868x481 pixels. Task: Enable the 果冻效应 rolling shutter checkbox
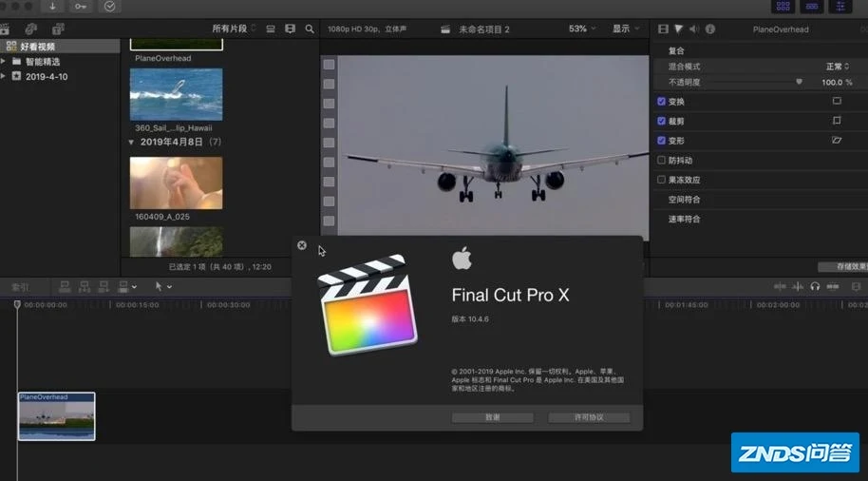coord(661,180)
